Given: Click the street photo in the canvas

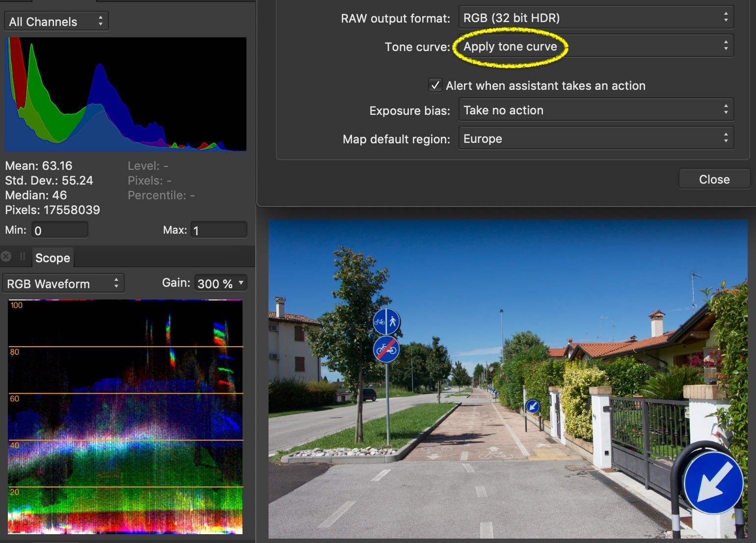Looking at the screenshot, I should pos(508,379).
